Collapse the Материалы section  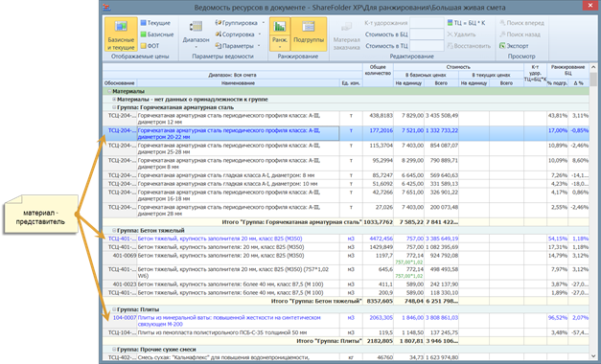pyautogui.click(x=109, y=92)
